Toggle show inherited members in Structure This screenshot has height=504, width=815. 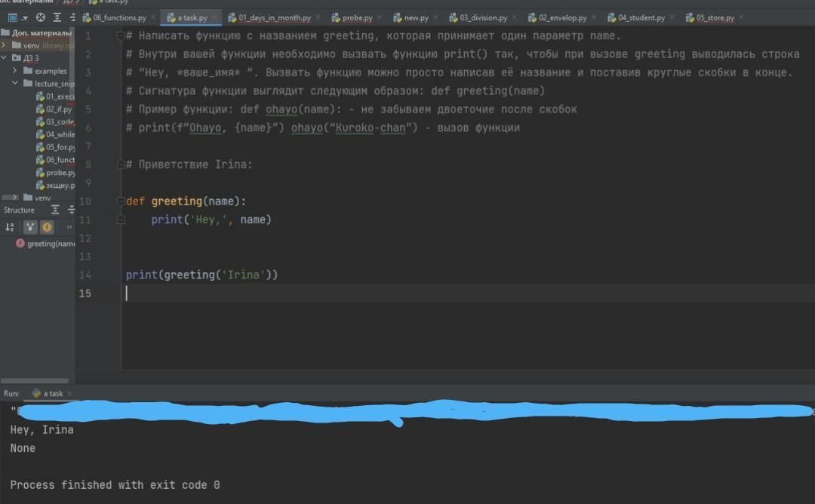tap(30, 227)
